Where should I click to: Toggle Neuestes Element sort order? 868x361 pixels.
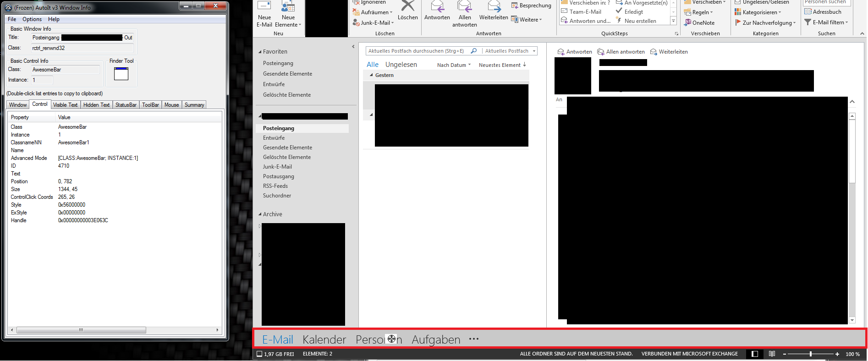502,65
